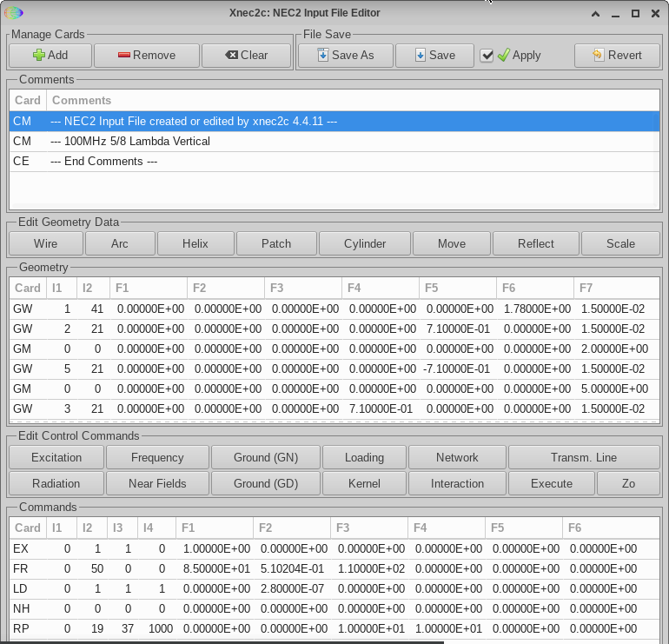Viewport: 669px width, 644px height.
Task: Open the Helix geometry editor
Action: click(x=195, y=243)
